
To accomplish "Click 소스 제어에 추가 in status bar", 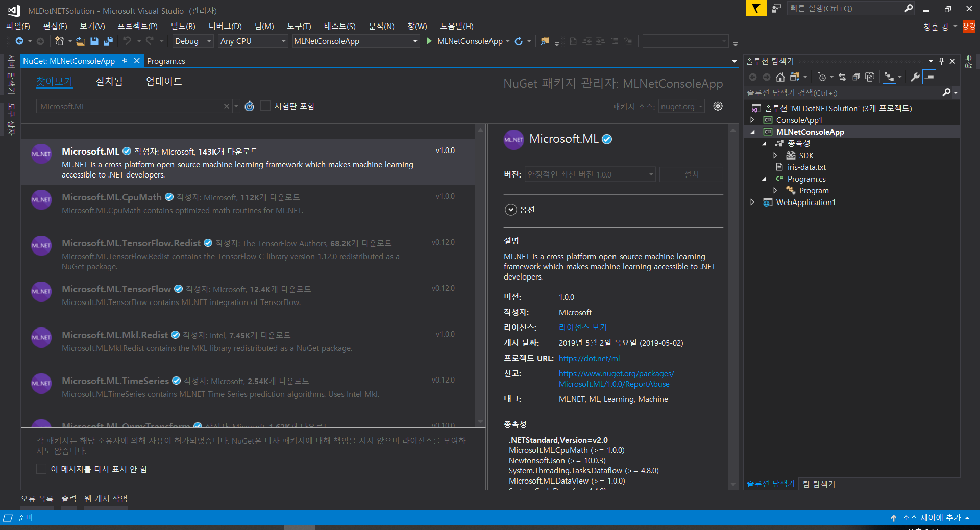I will point(931,518).
